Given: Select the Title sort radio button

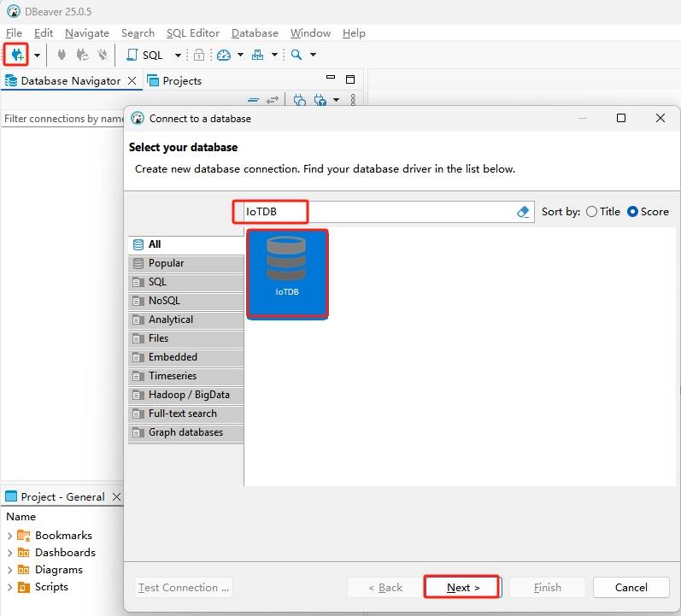Looking at the screenshot, I should coord(592,212).
